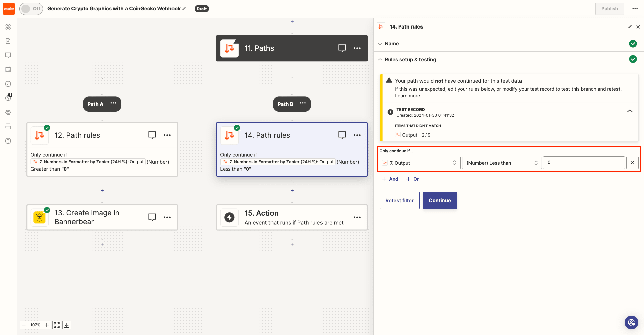This screenshot has width=644, height=335.
Task: Open the 7. Output field selector dropdown
Action: click(419, 163)
